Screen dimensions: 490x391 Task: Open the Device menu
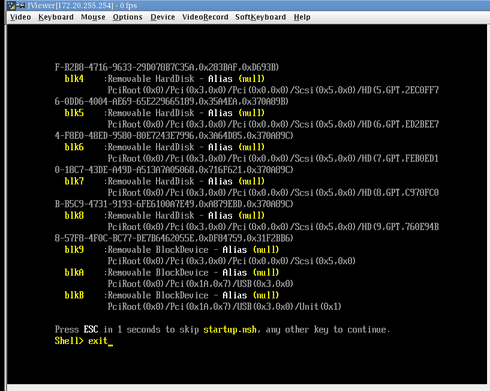[x=162, y=17]
